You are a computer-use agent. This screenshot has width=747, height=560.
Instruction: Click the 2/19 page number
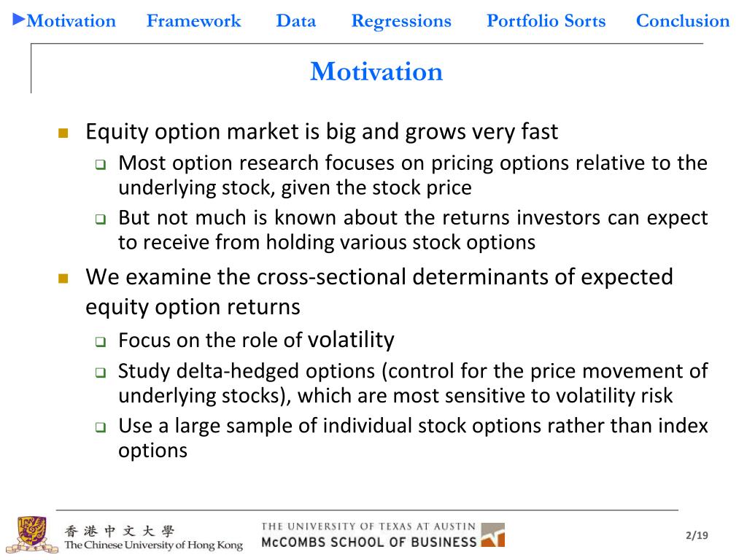click(697, 536)
